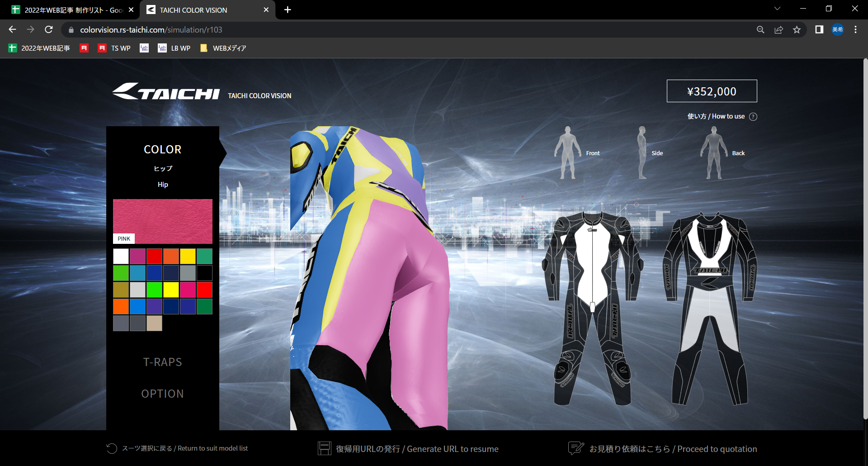Screen dimensions: 868x466
Task: Go back to previous browser page
Action: pos(12,29)
